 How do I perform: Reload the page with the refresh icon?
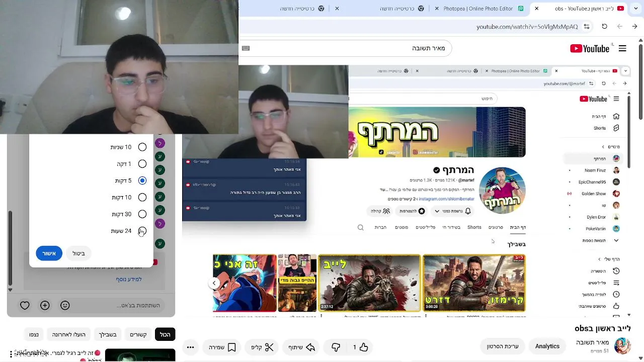pyautogui.click(x=604, y=27)
